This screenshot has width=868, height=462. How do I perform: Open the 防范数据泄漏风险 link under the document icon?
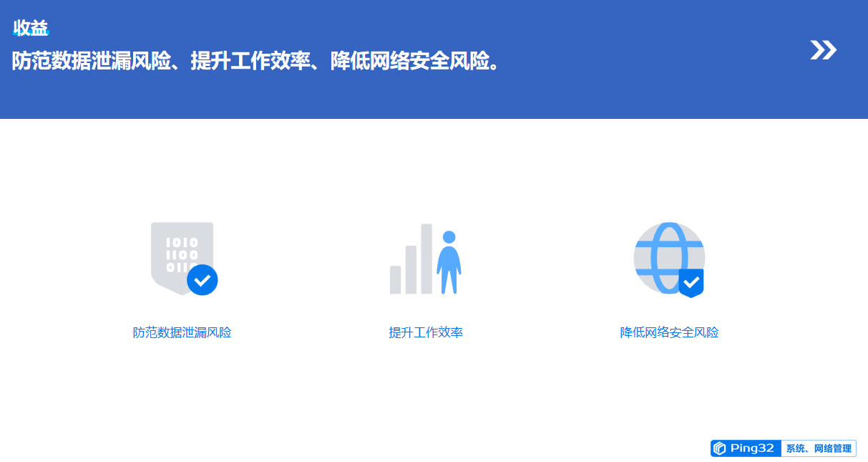pyautogui.click(x=182, y=332)
